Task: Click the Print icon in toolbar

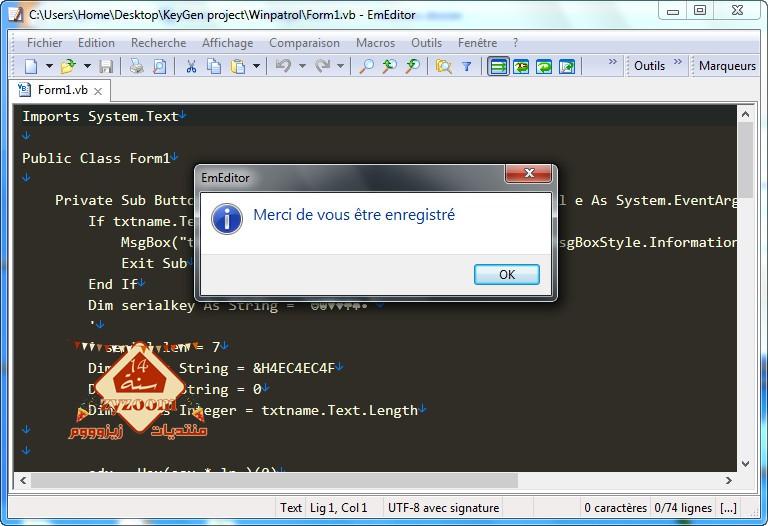Action: point(136,66)
